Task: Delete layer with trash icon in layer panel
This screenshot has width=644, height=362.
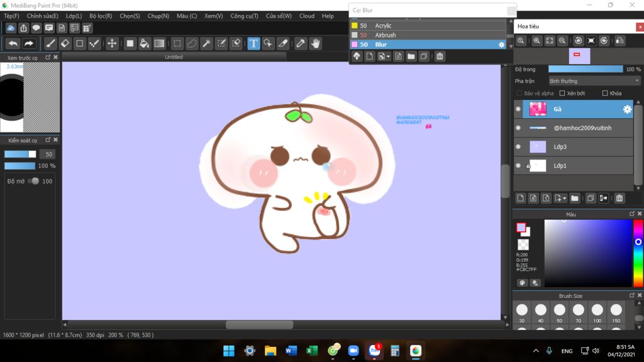Action: [x=619, y=199]
